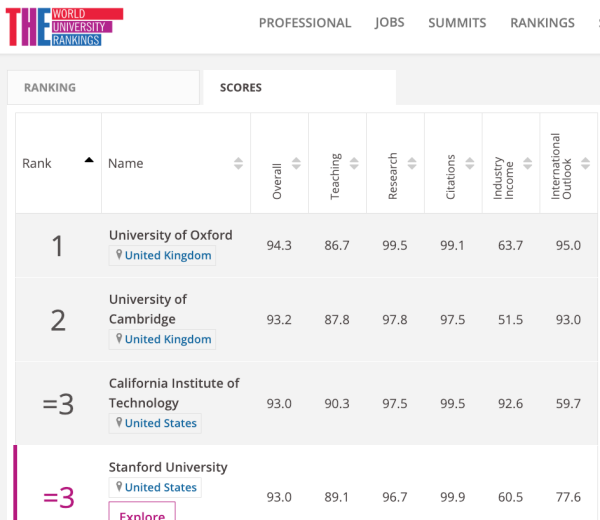Click Oxford overall score 94.3
The width and height of the screenshot is (600, 520).
(279, 245)
